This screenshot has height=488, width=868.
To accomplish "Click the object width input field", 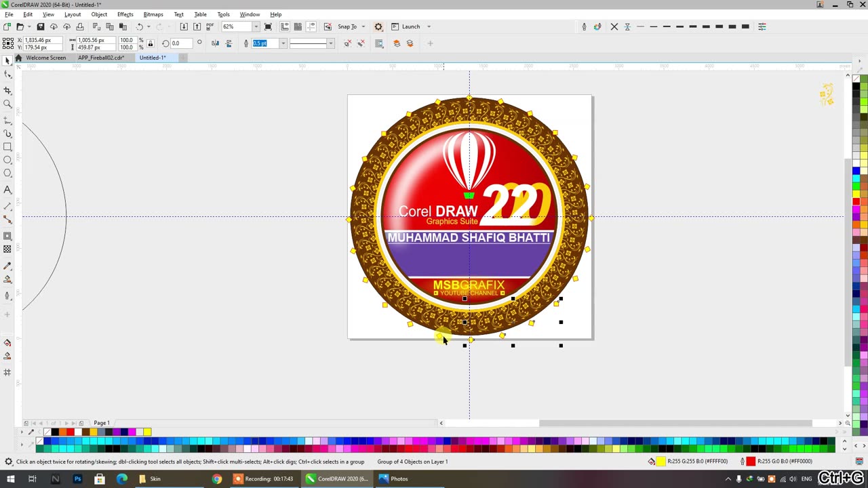I will pos(96,40).
